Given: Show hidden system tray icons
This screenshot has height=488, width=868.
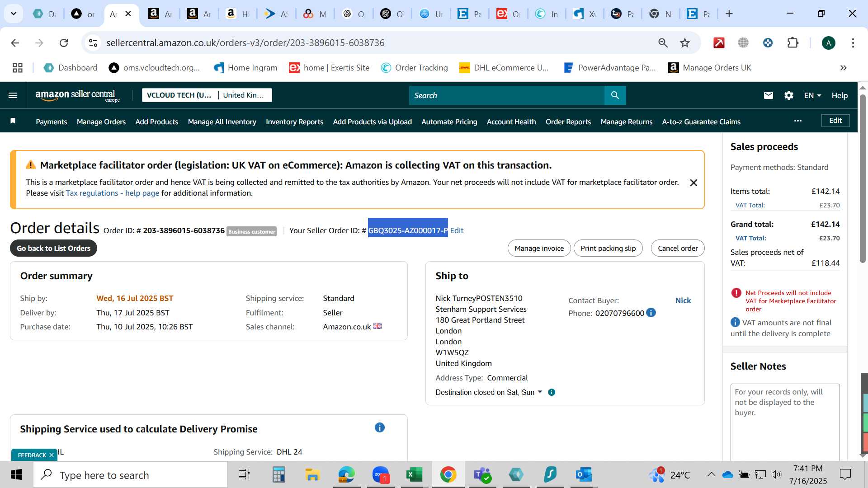Looking at the screenshot, I should [711, 474].
